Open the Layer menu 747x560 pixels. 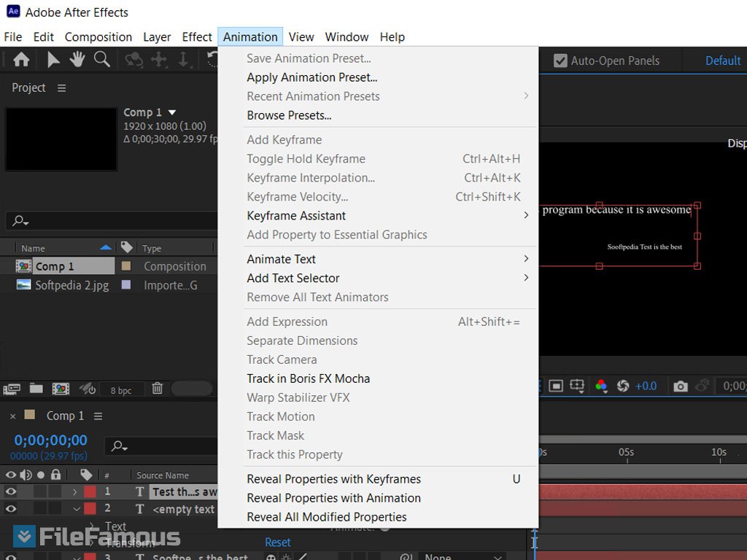click(157, 36)
